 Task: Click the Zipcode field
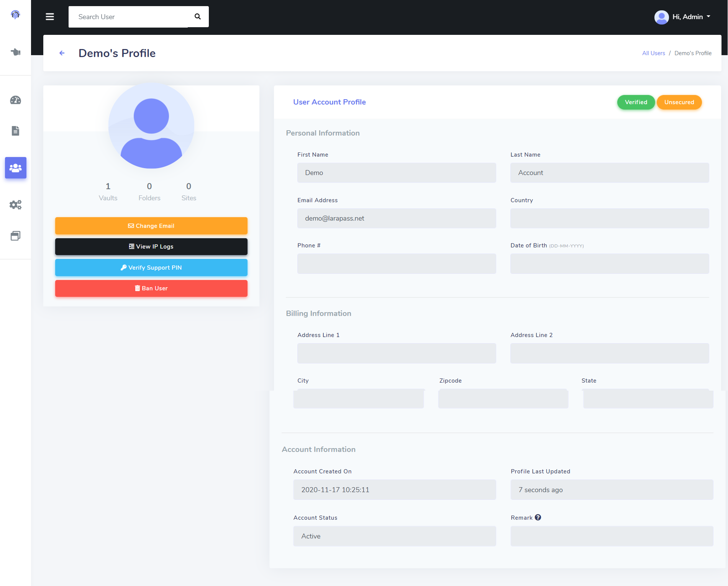(503, 399)
